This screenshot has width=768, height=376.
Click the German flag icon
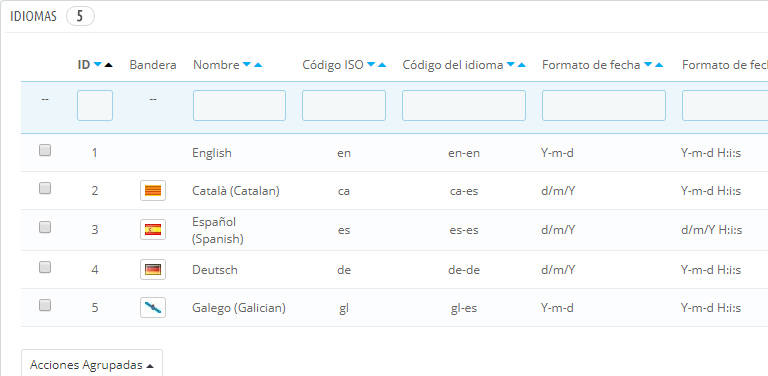[x=153, y=269]
